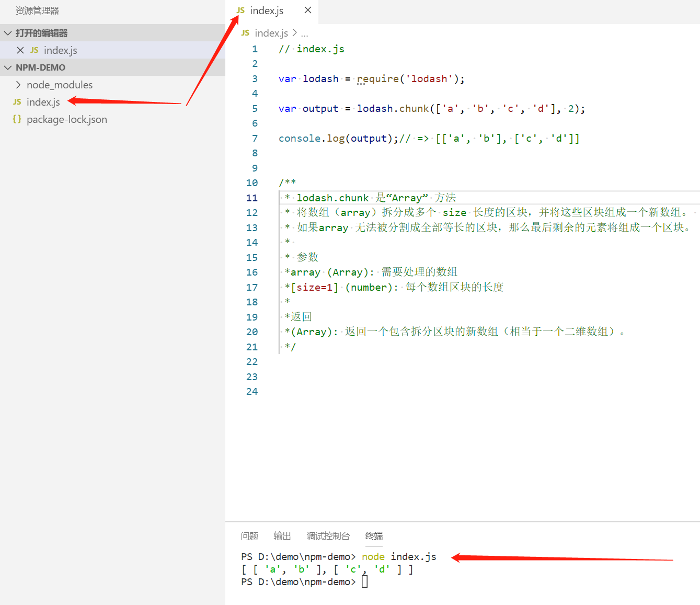Viewport: 700px width, 605px height.
Task: Click the '*array (Array)' comment line
Action: tap(371, 272)
